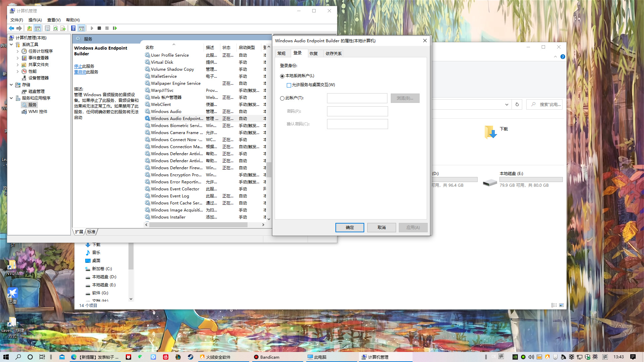Open the blue Help question-mark toolbar icon
Image resolution: width=644 pixels, height=362 pixels.
coord(73,28)
